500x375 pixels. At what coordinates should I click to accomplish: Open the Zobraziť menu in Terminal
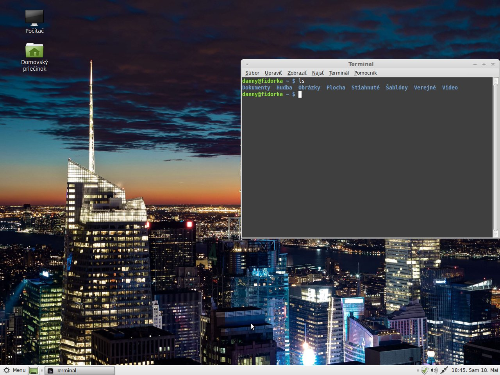[297, 73]
